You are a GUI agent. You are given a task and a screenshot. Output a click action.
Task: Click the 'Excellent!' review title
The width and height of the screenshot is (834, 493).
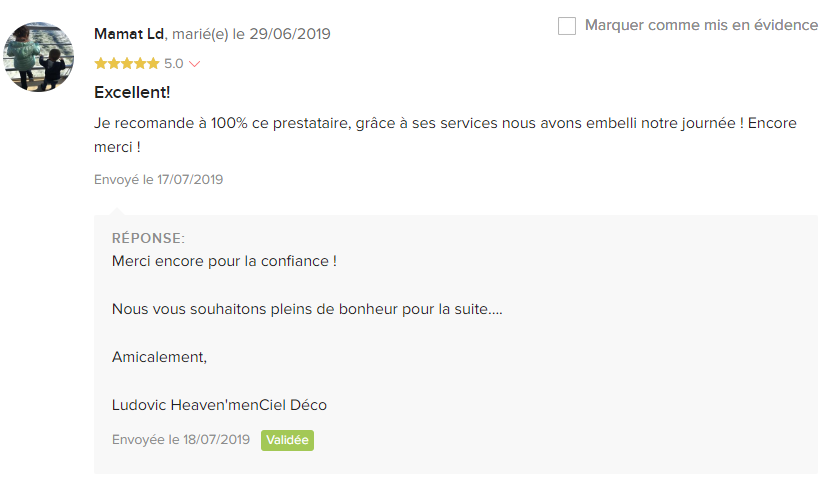(132, 92)
